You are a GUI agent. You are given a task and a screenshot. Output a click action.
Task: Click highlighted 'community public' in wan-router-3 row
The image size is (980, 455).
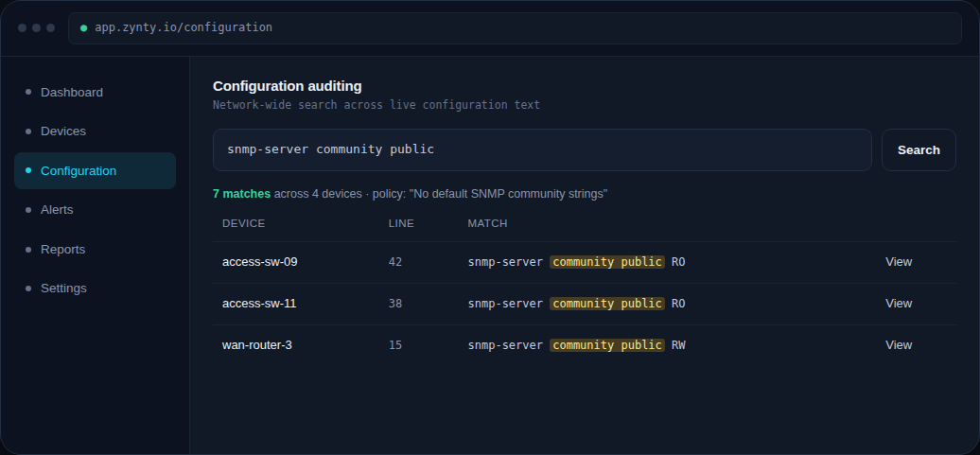click(x=607, y=345)
